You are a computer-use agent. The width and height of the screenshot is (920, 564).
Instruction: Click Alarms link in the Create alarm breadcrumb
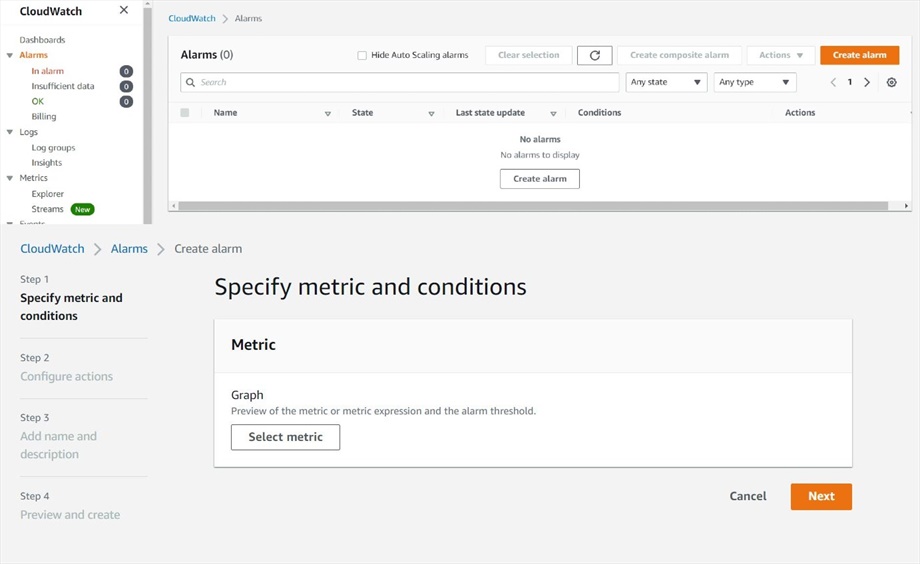click(129, 249)
